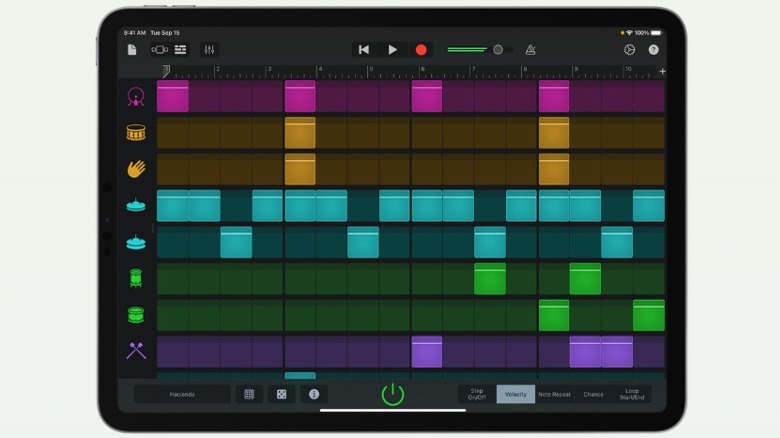Screen dimensions: 780x438
Task: Randomize pattern with the dice icon
Action: (x=282, y=394)
